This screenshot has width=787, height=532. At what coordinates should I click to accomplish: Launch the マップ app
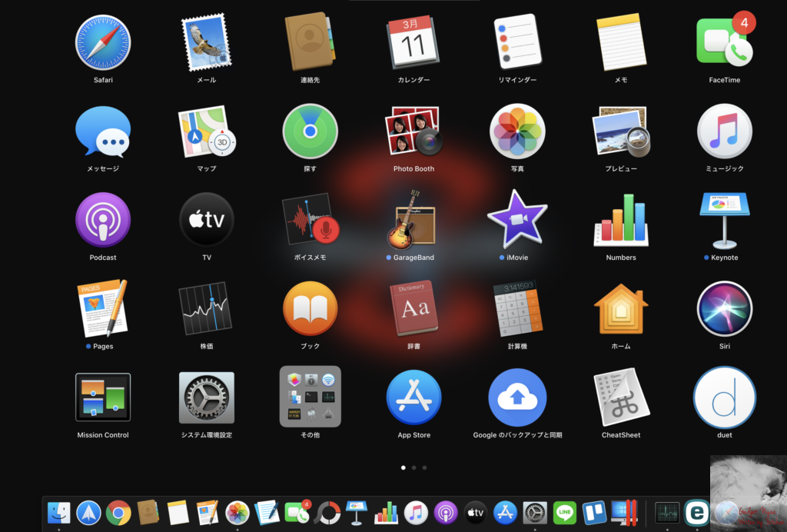pos(206,131)
